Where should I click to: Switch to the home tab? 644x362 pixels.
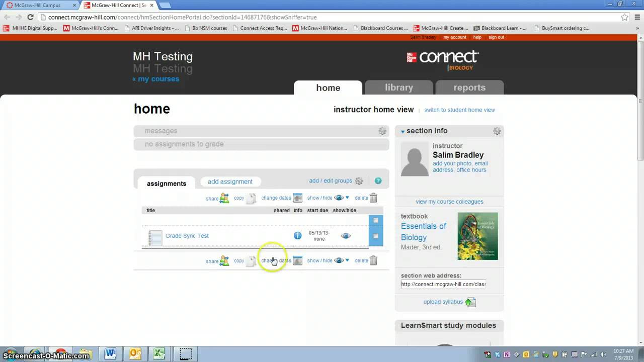point(328,87)
